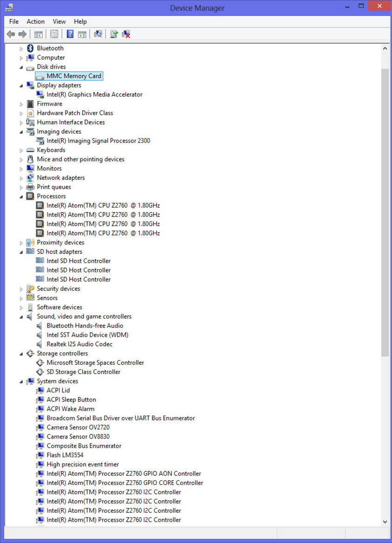This screenshot has height=543, width=392.
Task: Expand the Network adapters node arrow
Action: pyautogui.click(x=21, y=178)
